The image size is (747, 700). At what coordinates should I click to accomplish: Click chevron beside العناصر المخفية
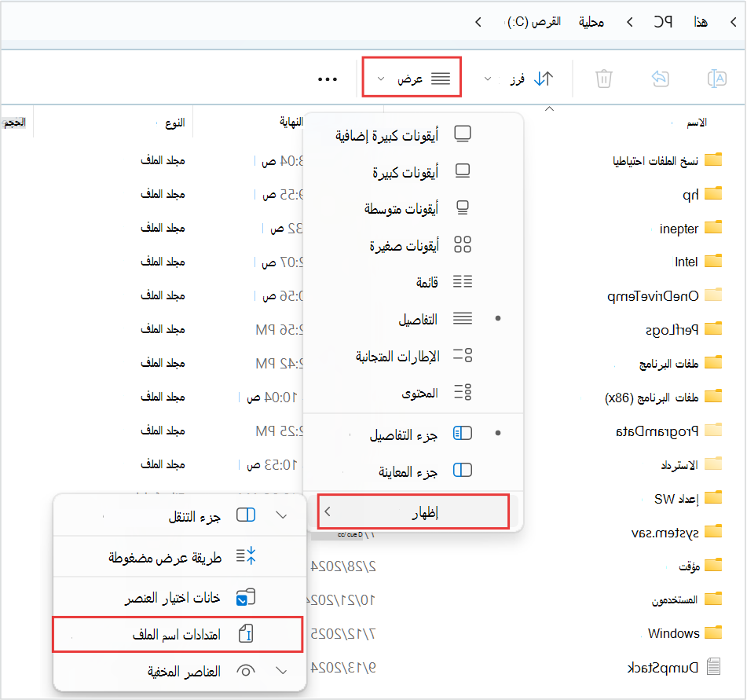(x=282, y=672)
